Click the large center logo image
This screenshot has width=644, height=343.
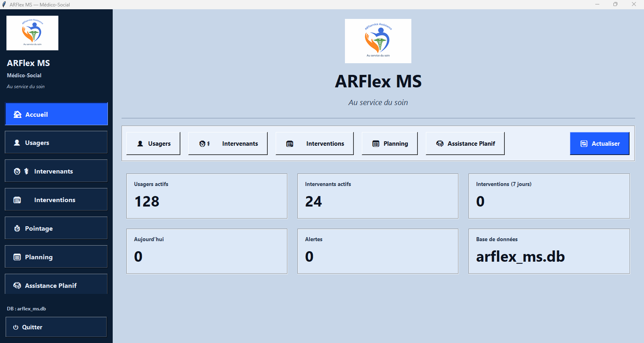click(378, 41)
